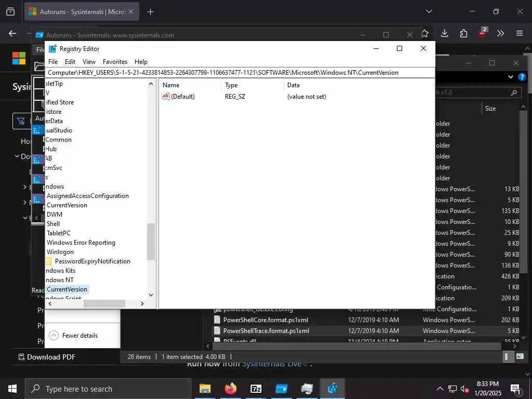The height and width of the screenshot is (399, 532).
Task: Show hidden system tray icons
Action: (440, 389)
